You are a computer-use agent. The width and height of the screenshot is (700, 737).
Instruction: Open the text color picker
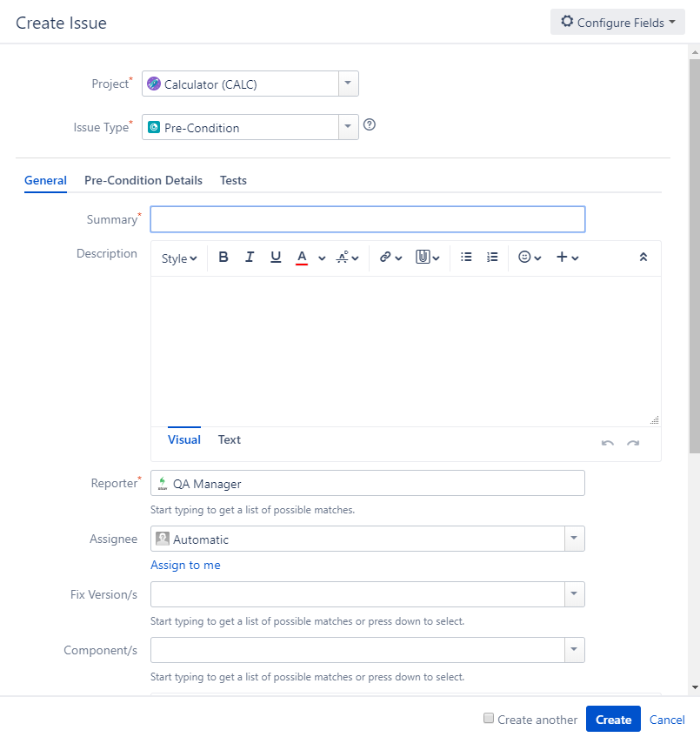(322, 258)
